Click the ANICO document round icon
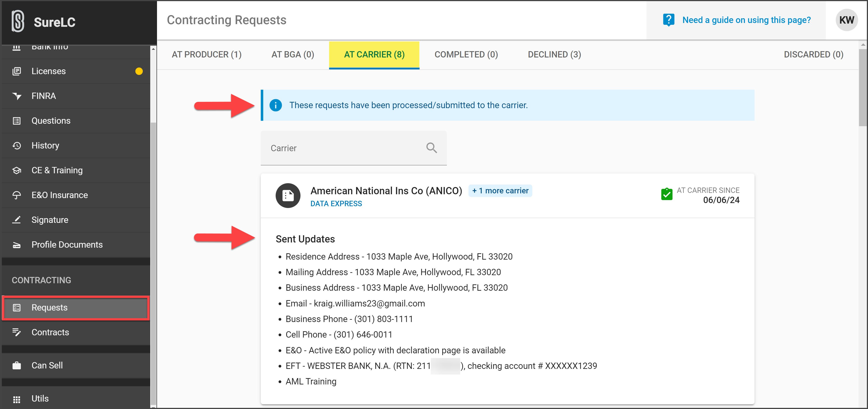Viewport: 868px width, 409px height. click(x=288, y=195)
